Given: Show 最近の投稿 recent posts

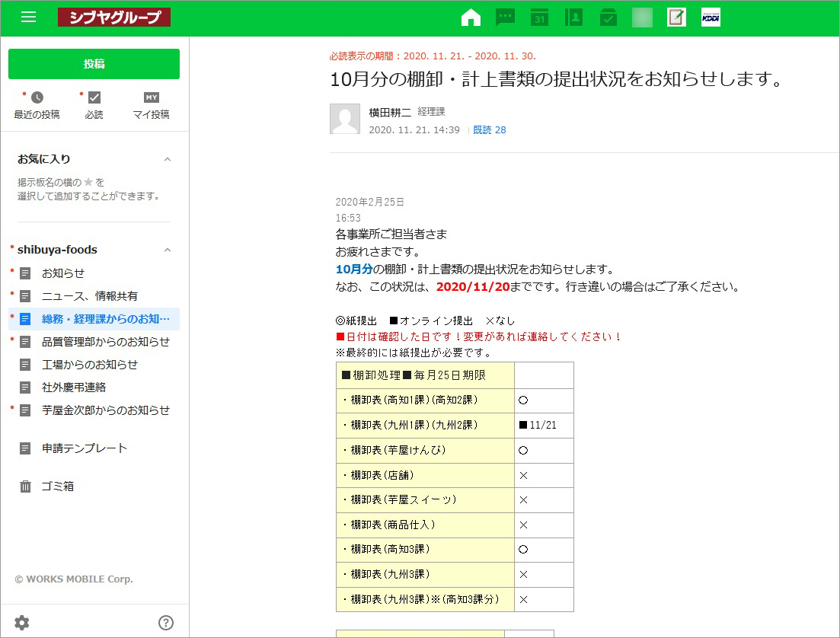Looking at the screenshot, I should (x=37, y=106).
